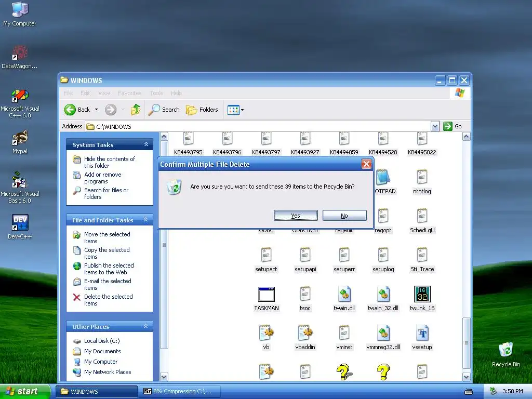Select the KB4493795 file icon
The width and height of the screenshot is (532, 399).
point(188,138)
